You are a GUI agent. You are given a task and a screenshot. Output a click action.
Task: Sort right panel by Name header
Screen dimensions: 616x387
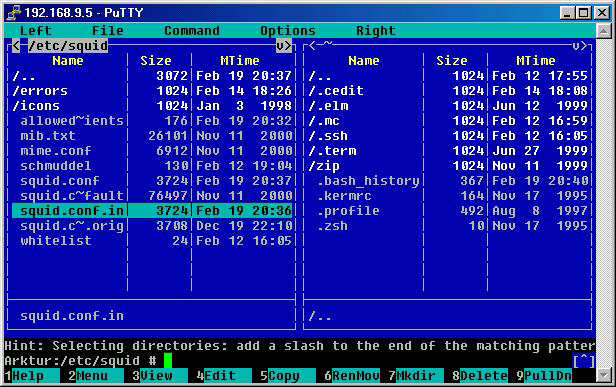(363, 61)
